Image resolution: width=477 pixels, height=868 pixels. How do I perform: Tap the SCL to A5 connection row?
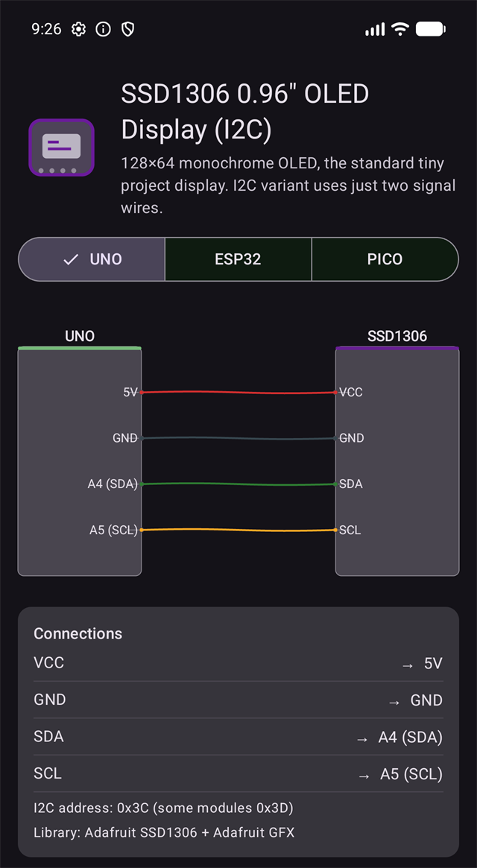pos(238,774)
